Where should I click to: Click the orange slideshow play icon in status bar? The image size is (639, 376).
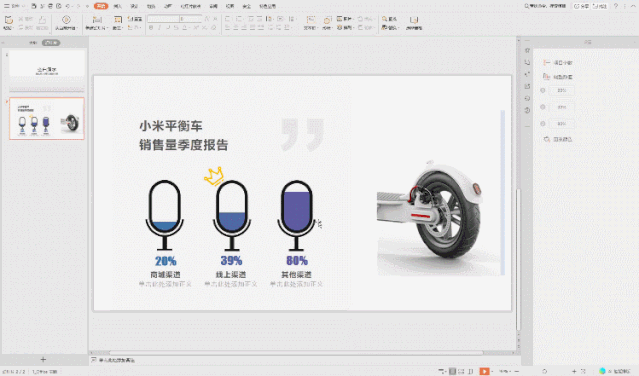(484, 371)
